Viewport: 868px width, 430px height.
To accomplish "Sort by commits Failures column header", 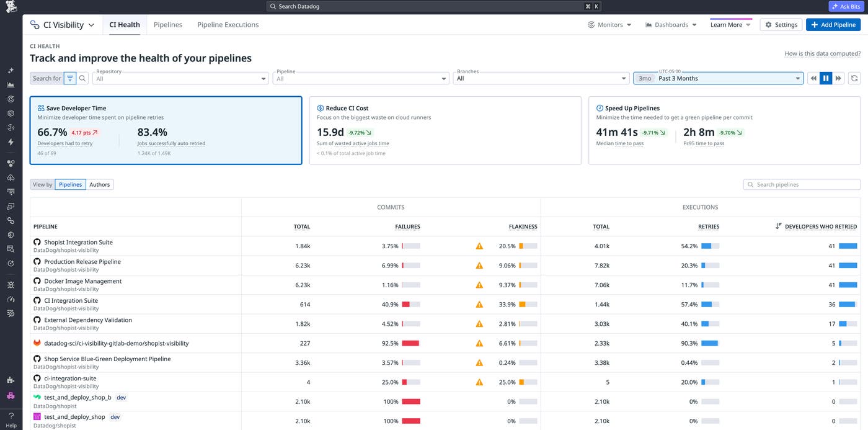I will 407,226.
